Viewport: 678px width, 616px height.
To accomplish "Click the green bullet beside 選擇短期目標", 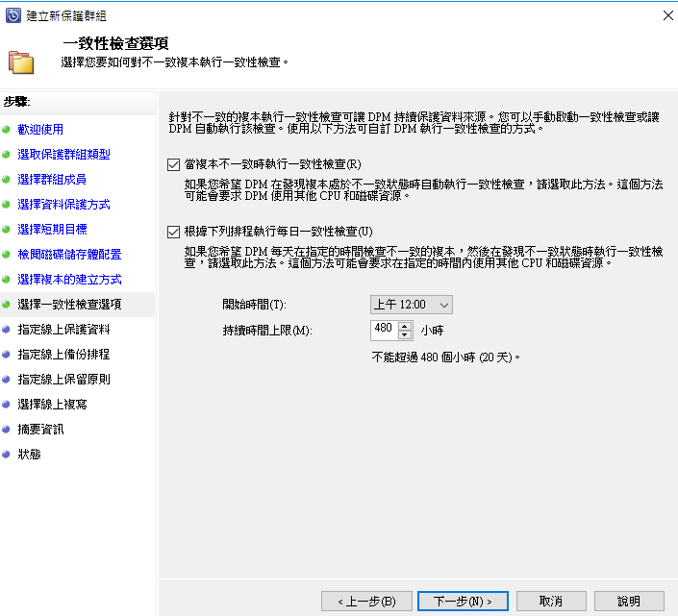I will (6, 230).
